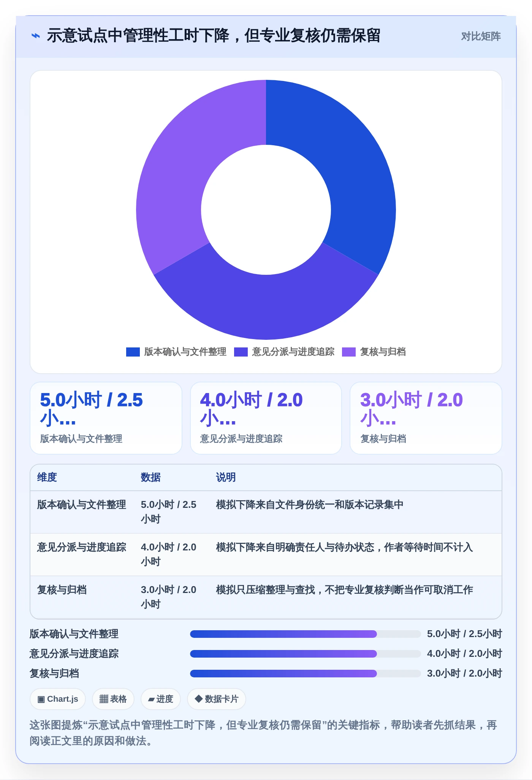
Task: Click the 对比矩阵 label in the header
Action: 481,36
